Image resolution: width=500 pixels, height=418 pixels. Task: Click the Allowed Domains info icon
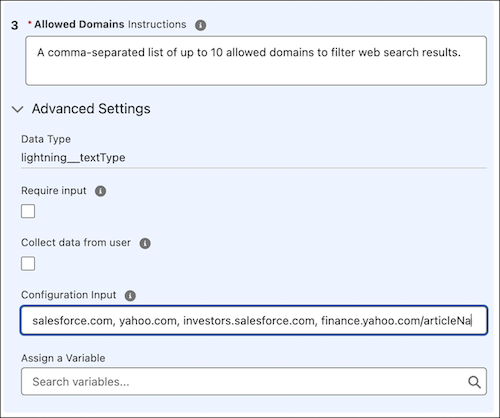coord(200,25)
